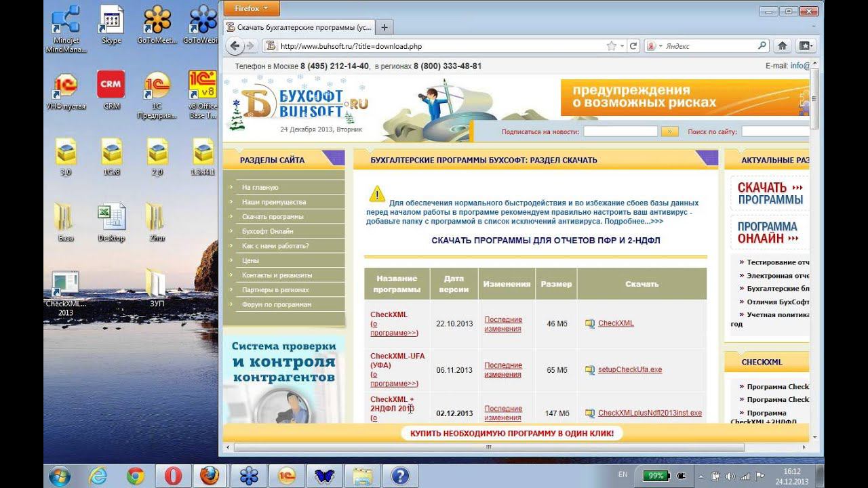
Task: Open о программе link under CheckXML
Action: [394, 329]
